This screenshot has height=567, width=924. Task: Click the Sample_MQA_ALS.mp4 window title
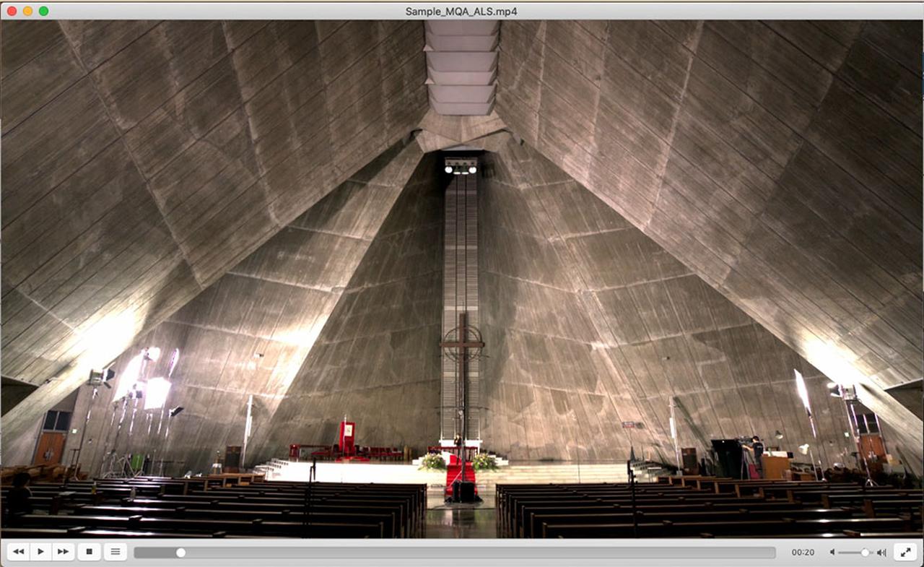pos(461,11)
